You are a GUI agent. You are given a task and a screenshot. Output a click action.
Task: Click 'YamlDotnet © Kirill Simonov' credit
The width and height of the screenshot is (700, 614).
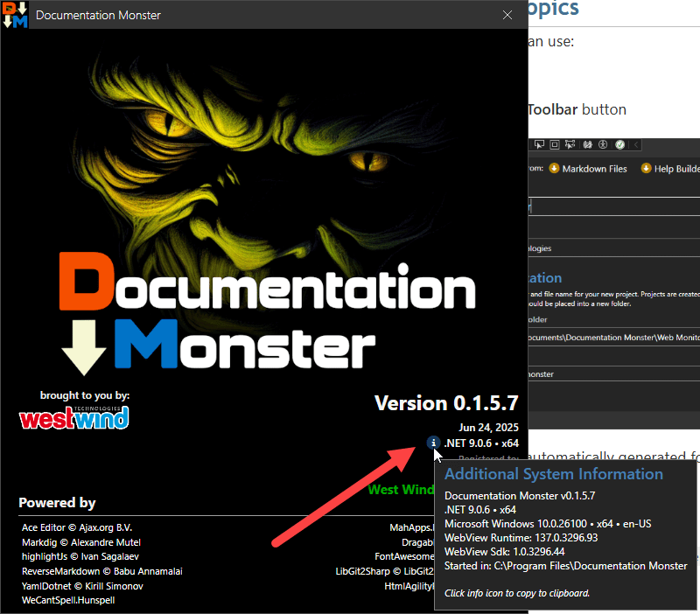[x=82, y=586]
